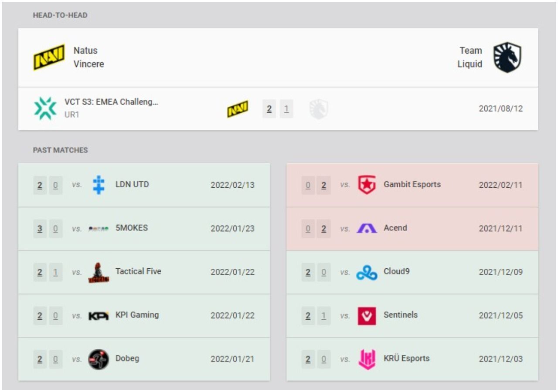The width and height of the screenshot is (558, 392).
Task: Open the match against LDN UTD
Action: pos(144,185)
